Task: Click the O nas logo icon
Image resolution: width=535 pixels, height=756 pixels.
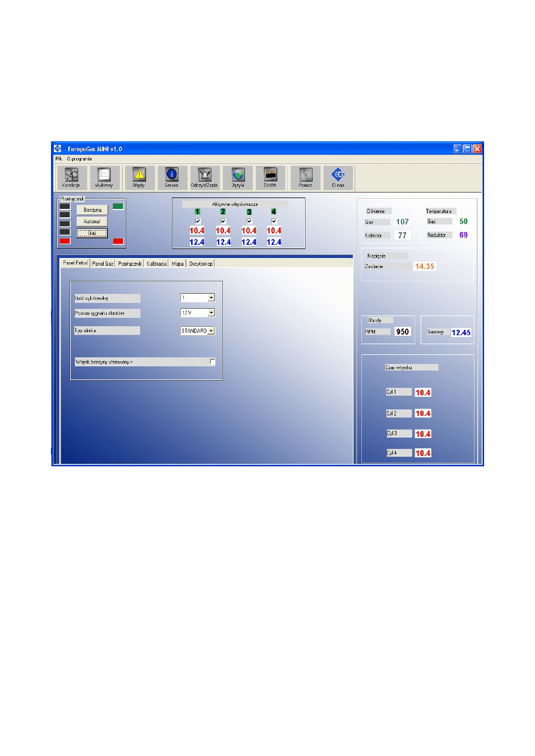Action: point(338,177)
